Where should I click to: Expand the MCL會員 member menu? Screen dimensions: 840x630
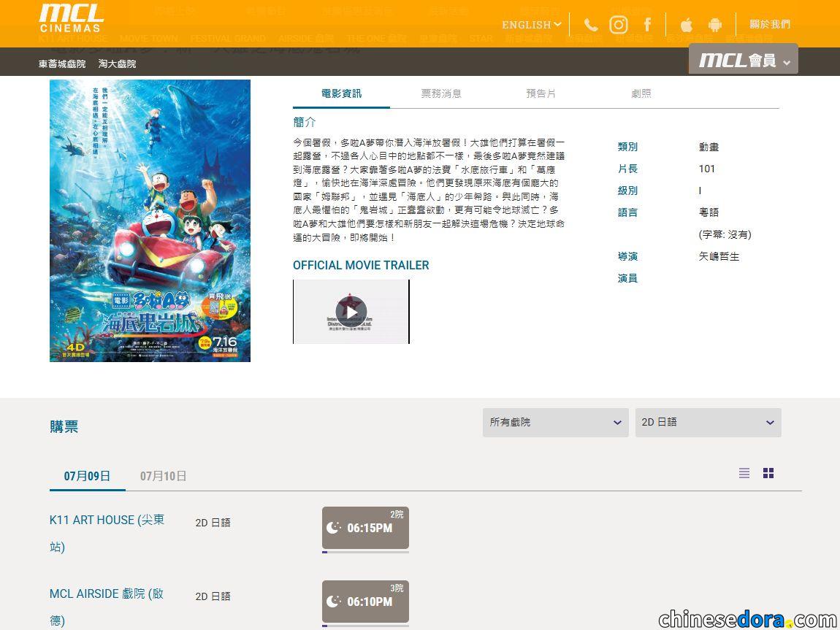click(x=743, y=59)
